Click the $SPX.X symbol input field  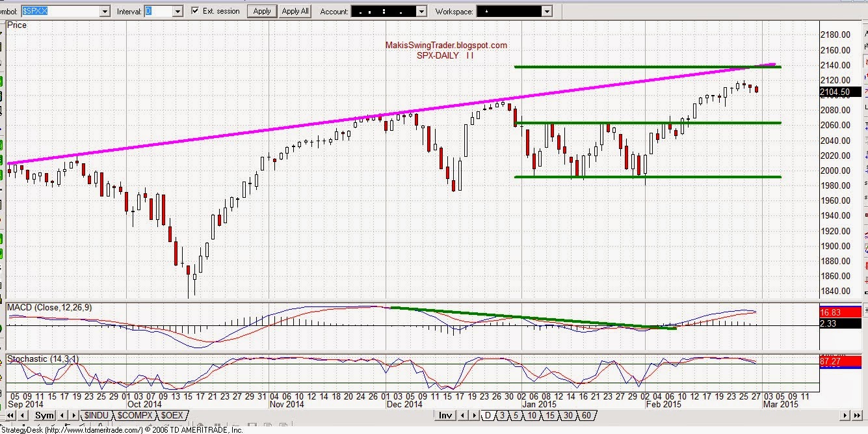coord(60,11)
